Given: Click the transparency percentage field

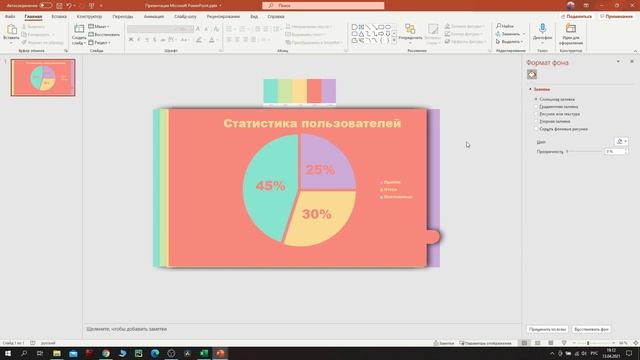Looking at the screenshot, I should tap(615, 151).
